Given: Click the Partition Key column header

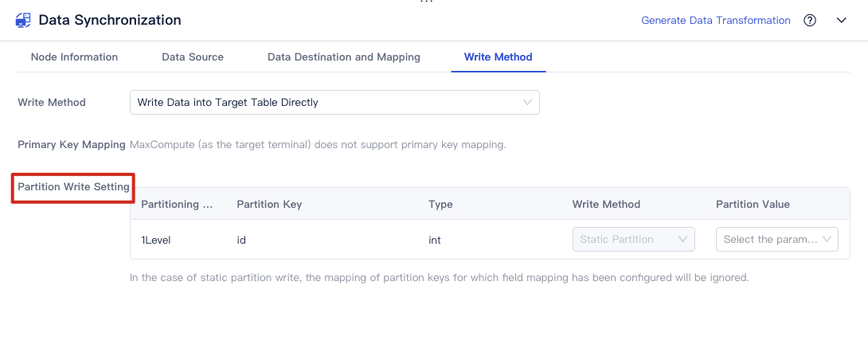Looking at the screenshot, I should pos(269,205).
